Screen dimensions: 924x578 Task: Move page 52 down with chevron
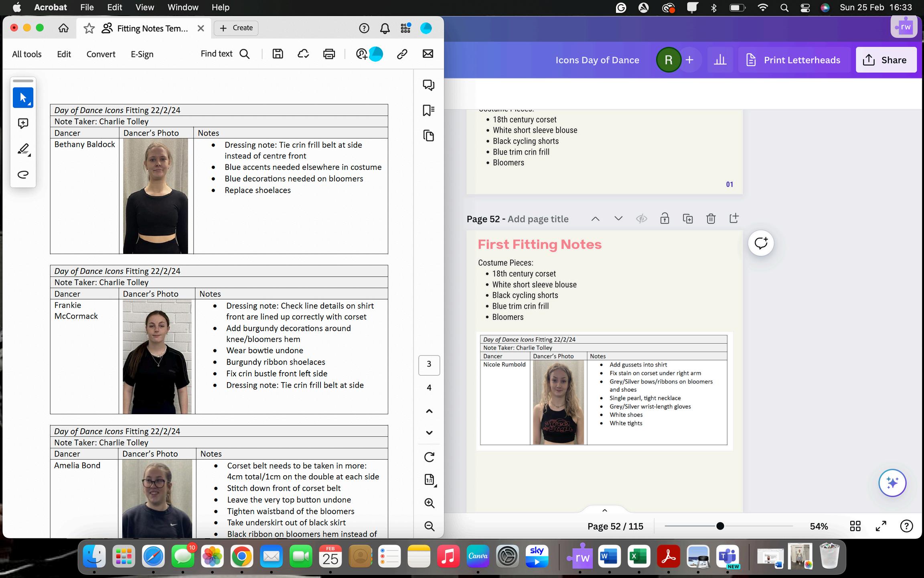pos(618,219)
